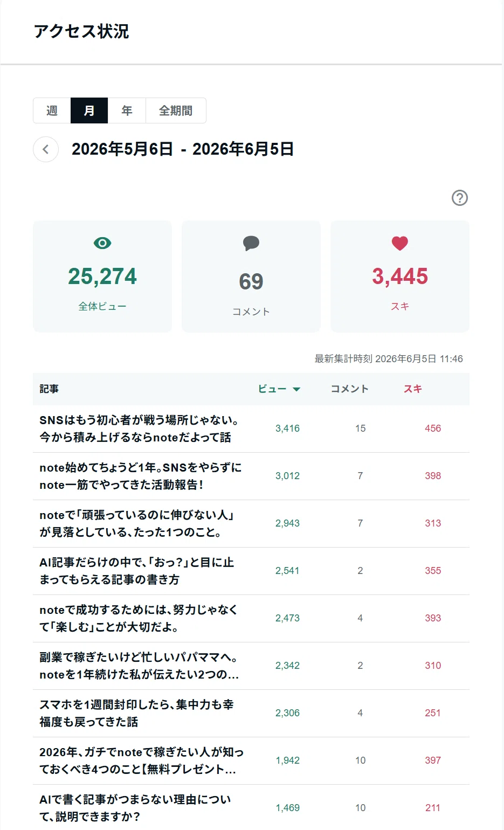Click like count 393
This screenshot has width=504, height=830.
(x=433, y=618)
